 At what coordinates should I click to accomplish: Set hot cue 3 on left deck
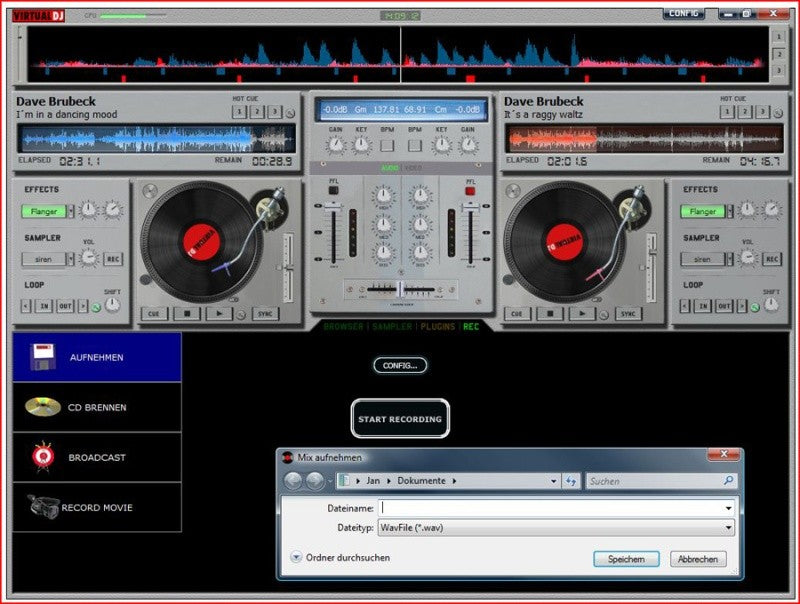click(274, 112)
